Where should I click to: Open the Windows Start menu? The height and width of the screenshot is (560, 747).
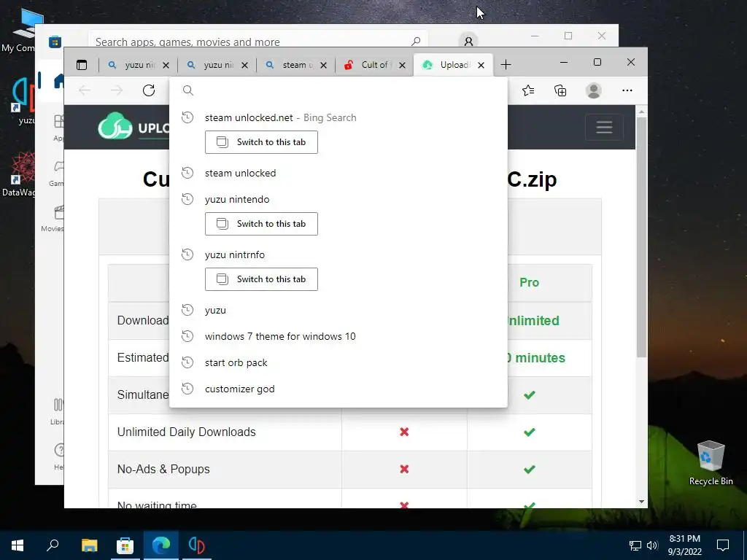tap(18, 545)
